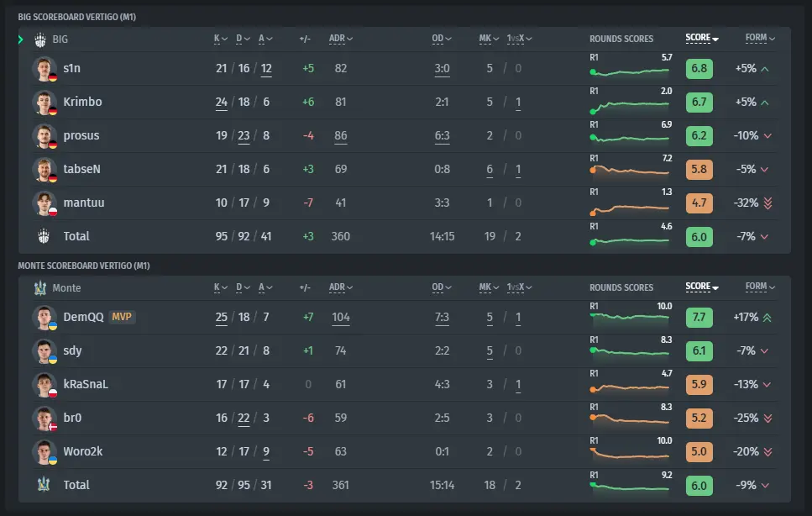Viewport: 812px width, 516px height.
Task: Sort BIG table by 1vsX column
Action: click(520, 39)
